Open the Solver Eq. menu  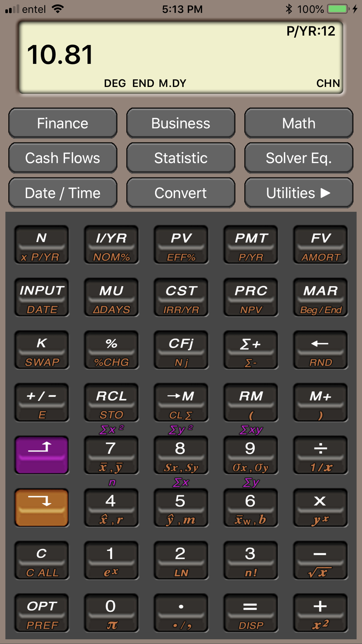coord(299,158)
